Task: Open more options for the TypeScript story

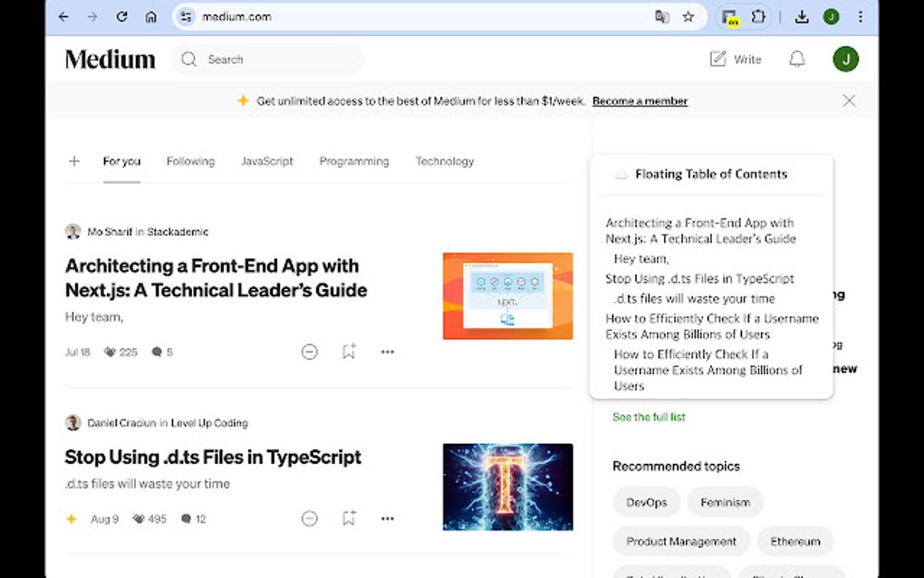Action: coord(388,518)
